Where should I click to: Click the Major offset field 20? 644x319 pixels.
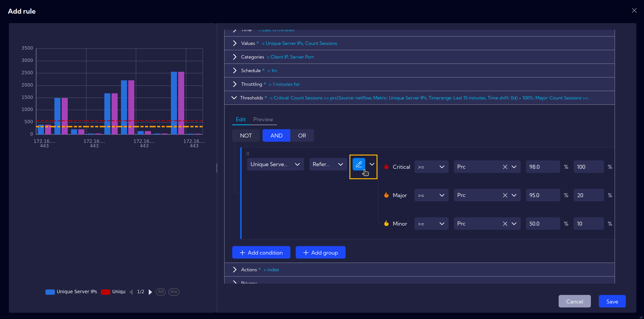coord(588,195)
